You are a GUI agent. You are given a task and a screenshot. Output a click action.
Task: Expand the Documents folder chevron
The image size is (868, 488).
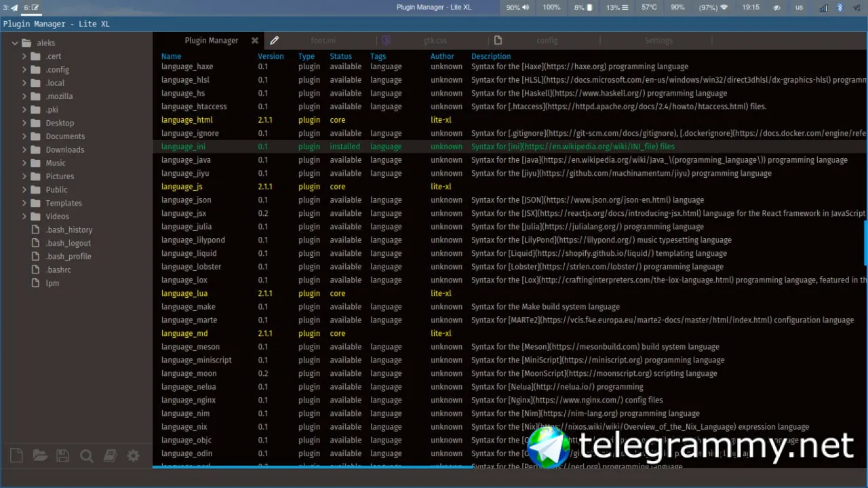pyautogui.click(x=24, y=136)
